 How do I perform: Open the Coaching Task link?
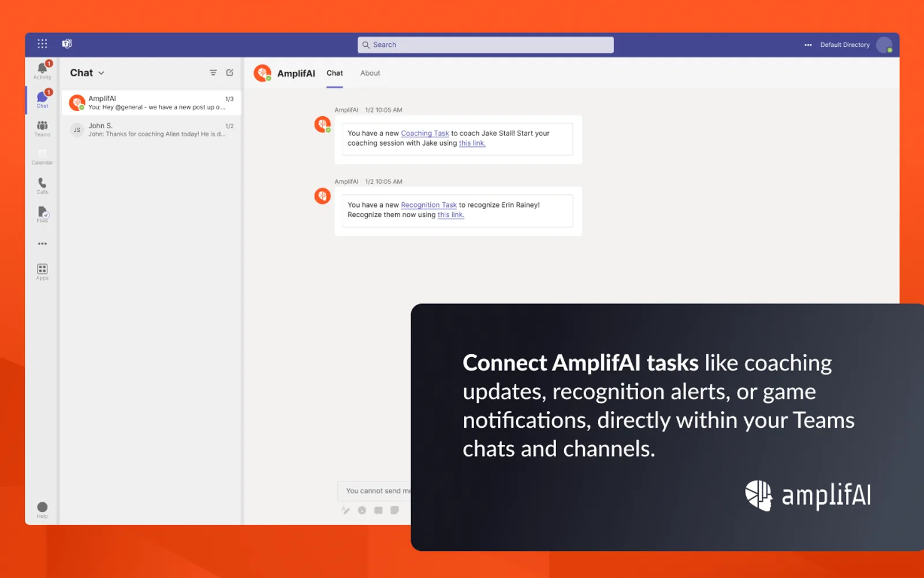tap(424, 133)
